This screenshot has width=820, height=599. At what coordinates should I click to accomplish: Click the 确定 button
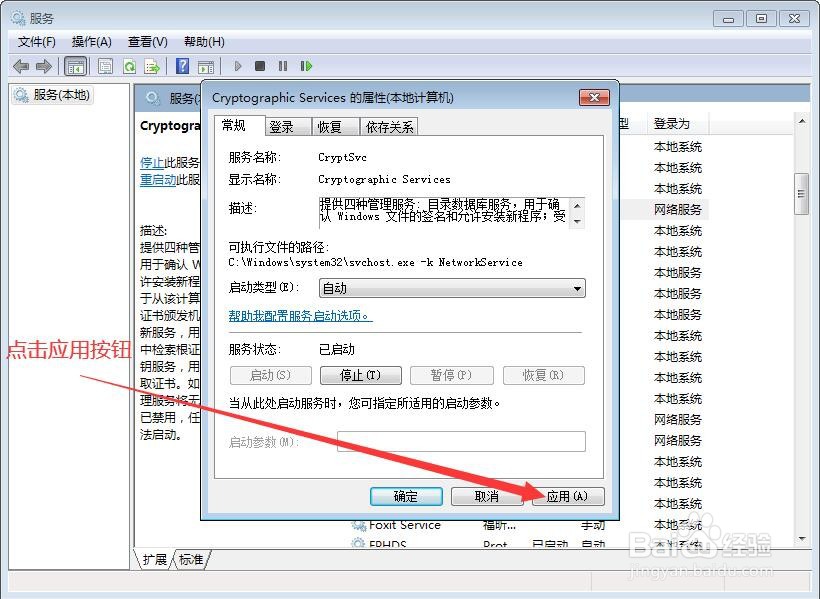click(x=405, y=496)
